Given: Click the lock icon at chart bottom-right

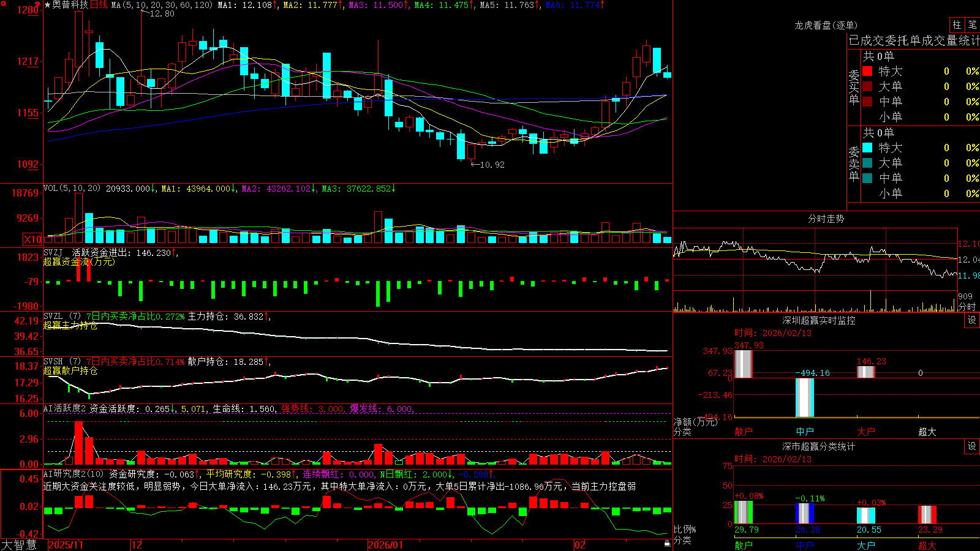Looking at the screenshot, I should 667,543.
